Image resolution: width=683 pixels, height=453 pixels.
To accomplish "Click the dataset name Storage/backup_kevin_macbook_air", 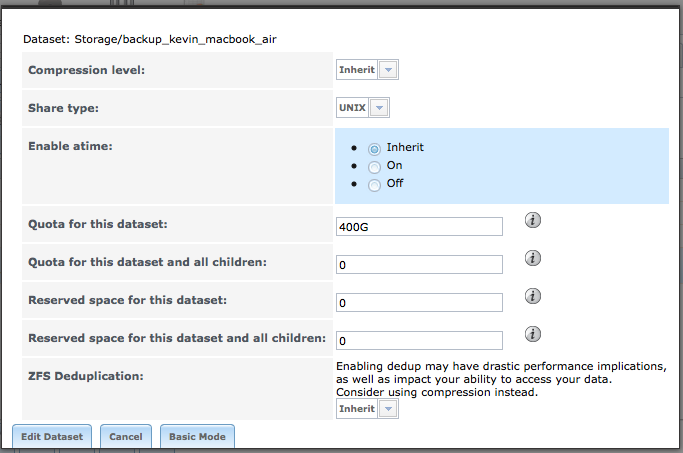I will tap(176, 39).
